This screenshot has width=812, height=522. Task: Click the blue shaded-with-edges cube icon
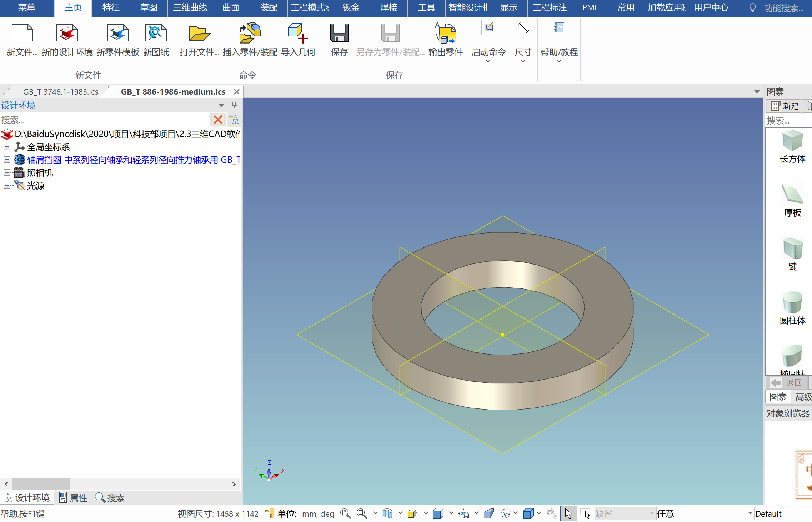[438, 513]
